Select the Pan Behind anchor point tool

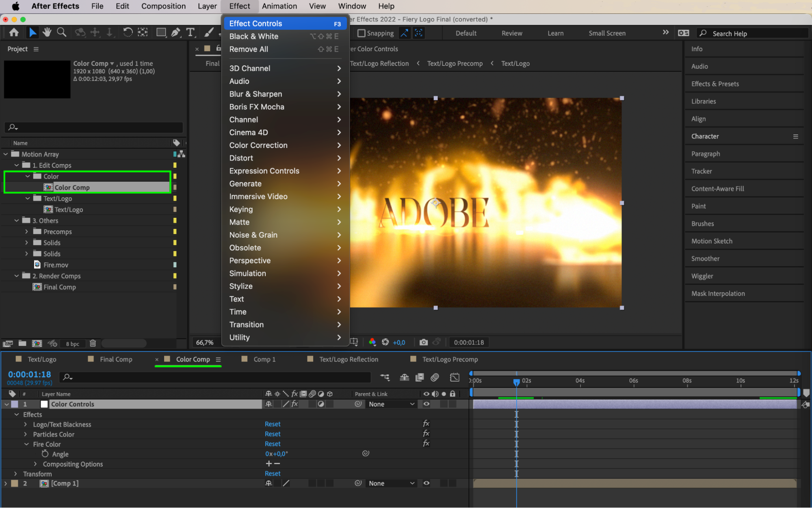click(x=143, y=33)
